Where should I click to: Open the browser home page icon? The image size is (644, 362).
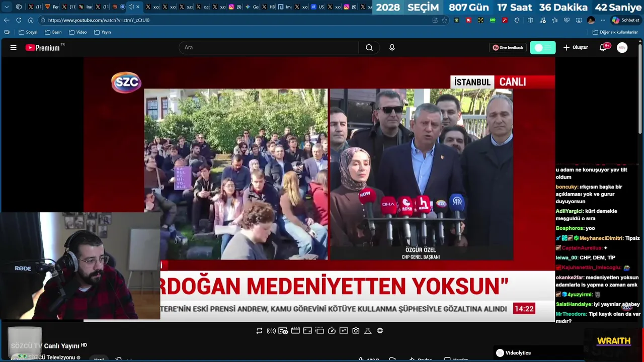[31, 20]
